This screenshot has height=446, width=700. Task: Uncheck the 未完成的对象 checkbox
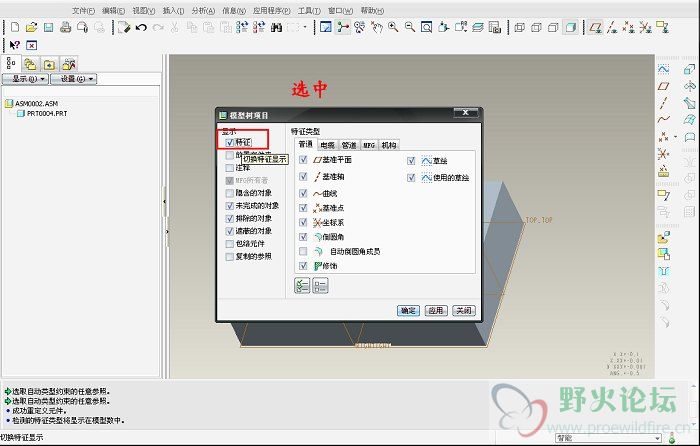click(x=229, y=206)
